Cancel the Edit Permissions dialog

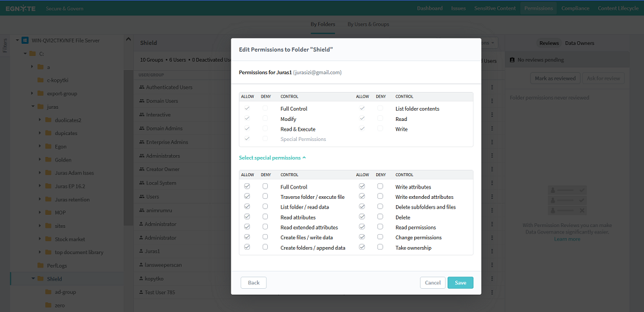coord(433,283)
